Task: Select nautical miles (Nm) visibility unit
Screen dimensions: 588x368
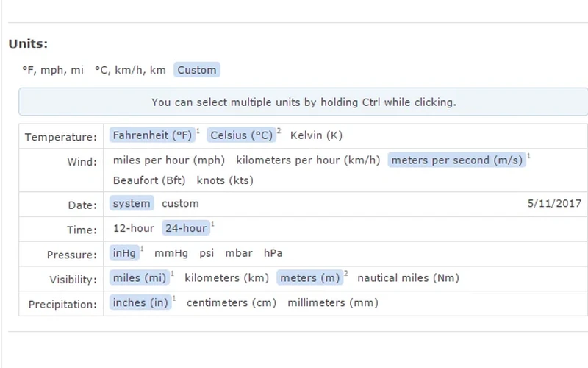Action: pyautogui.click(x=408, y=277)
